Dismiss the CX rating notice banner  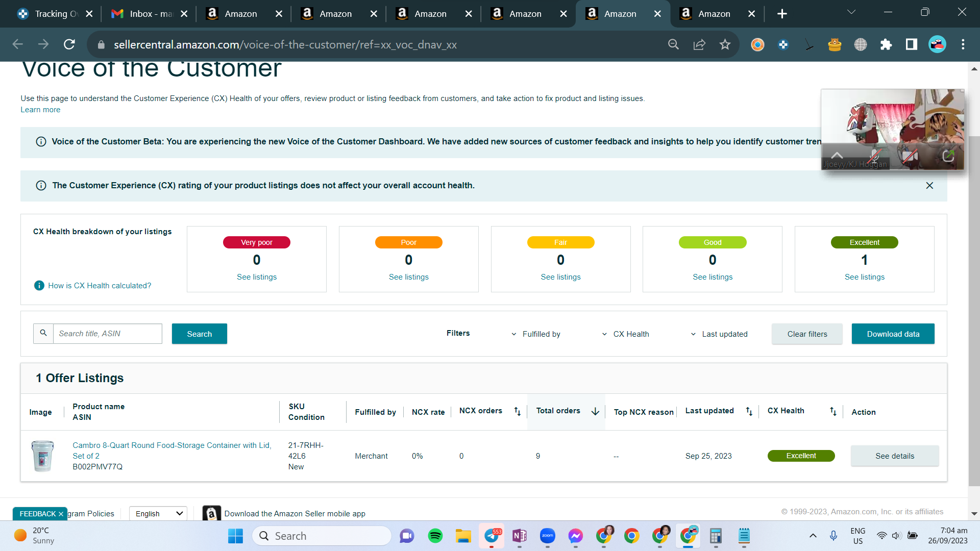[x=929, y=186]
